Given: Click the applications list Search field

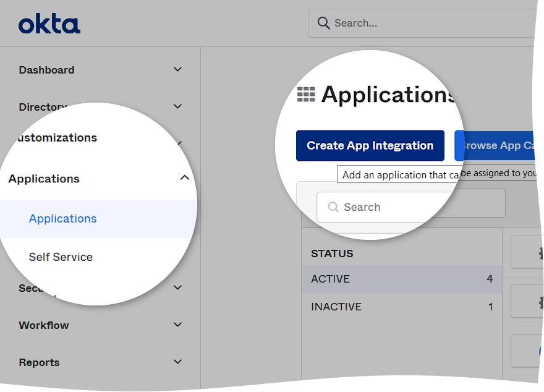Looking at the screenshot, I should [x=410, y=207].
